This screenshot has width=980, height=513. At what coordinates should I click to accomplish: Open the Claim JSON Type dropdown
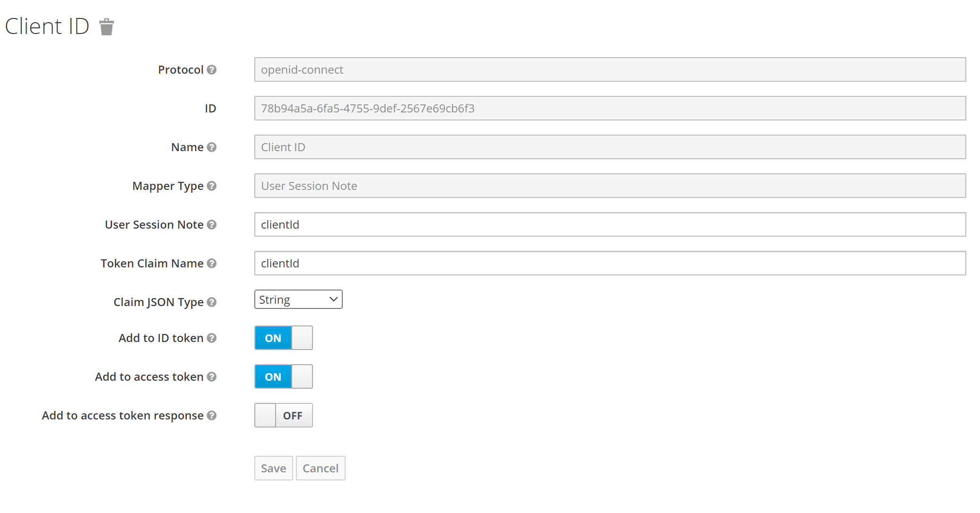coord(298,299)
